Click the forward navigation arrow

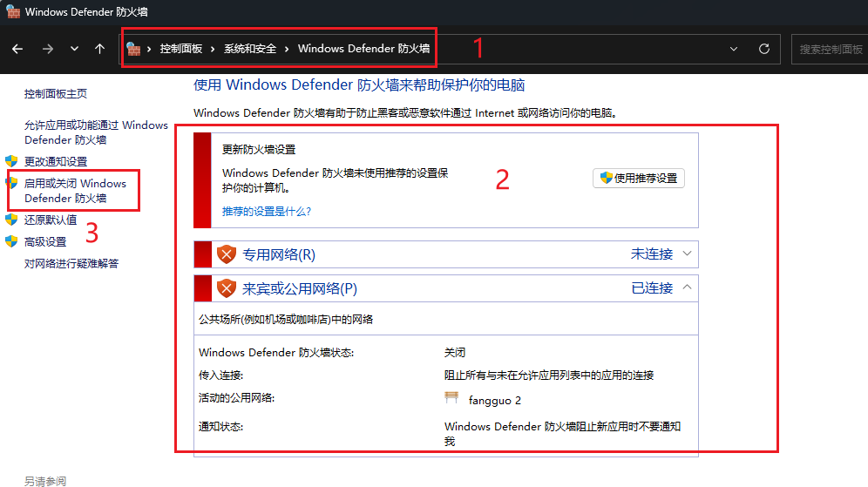coord(48,49)
